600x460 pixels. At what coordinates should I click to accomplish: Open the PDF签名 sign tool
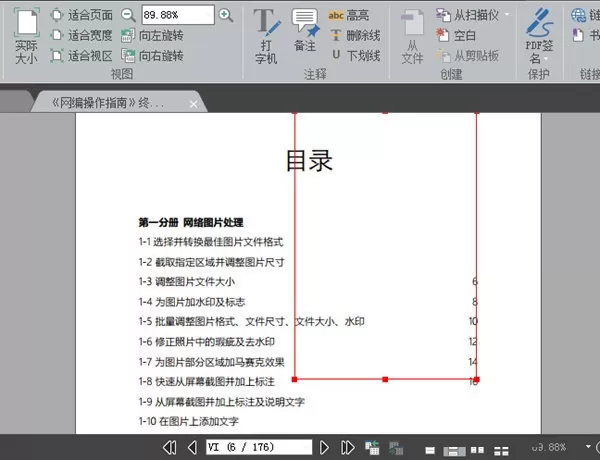point(539,36)
